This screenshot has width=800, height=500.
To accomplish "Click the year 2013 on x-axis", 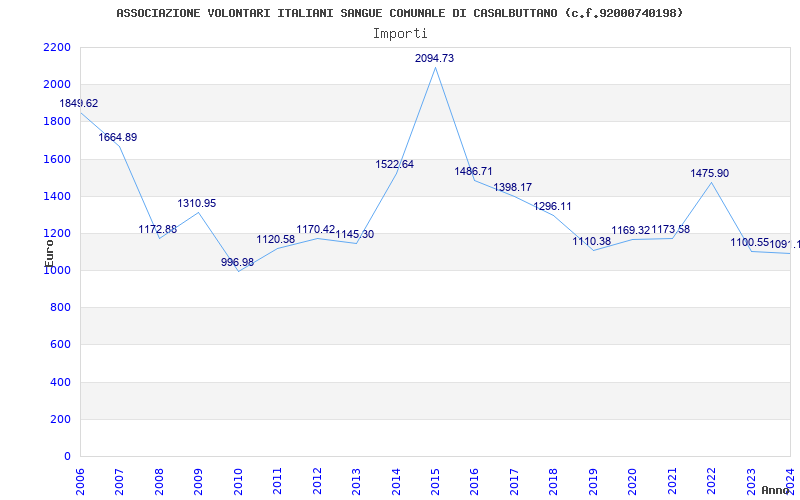I will (x=356, y=481).
